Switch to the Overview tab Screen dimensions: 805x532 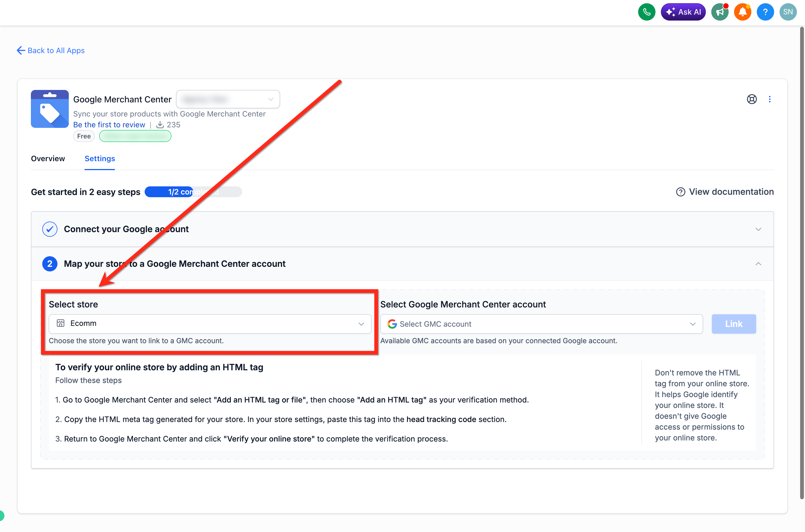pyautogui.click(x=48, y=158)
